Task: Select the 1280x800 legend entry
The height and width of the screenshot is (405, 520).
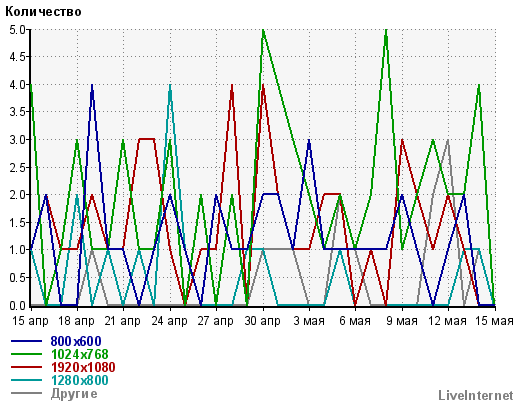Action: [80, 380]
